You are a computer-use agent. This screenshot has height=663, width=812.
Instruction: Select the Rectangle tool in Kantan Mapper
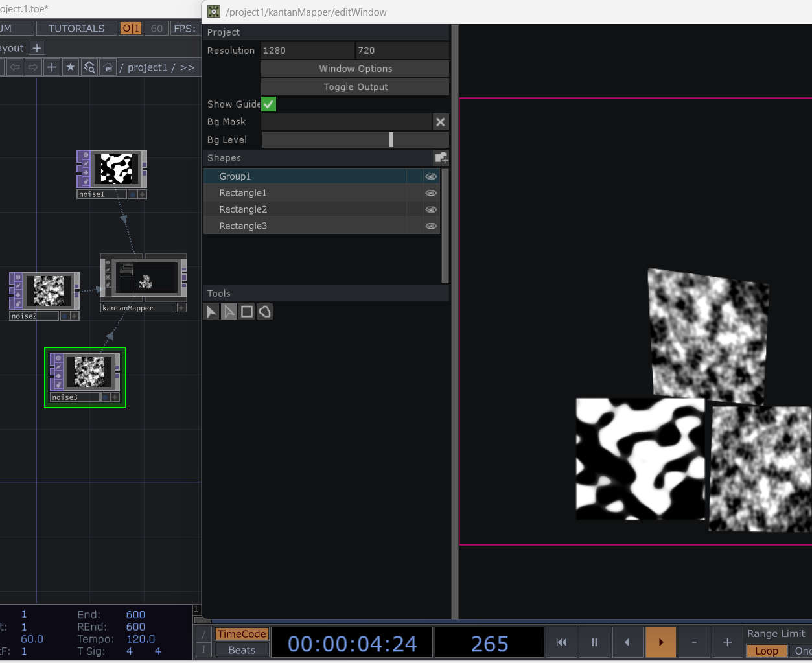pyautogui.click(x=247, y=312)
